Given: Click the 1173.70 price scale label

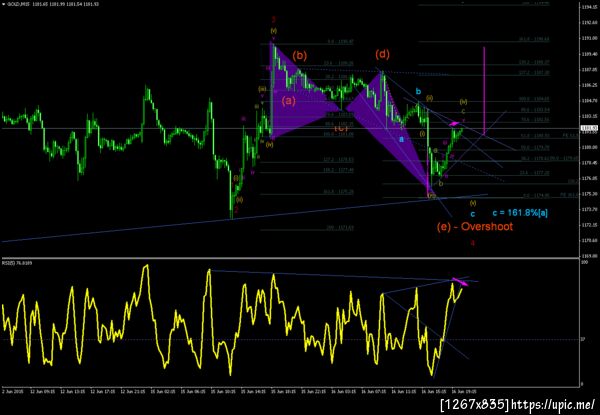Looking at the screenshot, I should click(588, 209).
